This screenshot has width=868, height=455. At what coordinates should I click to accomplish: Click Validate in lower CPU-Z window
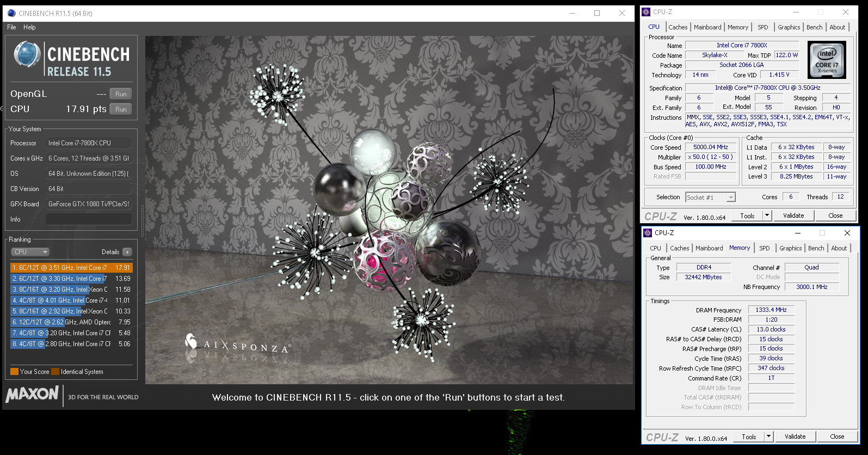(795, 437)
